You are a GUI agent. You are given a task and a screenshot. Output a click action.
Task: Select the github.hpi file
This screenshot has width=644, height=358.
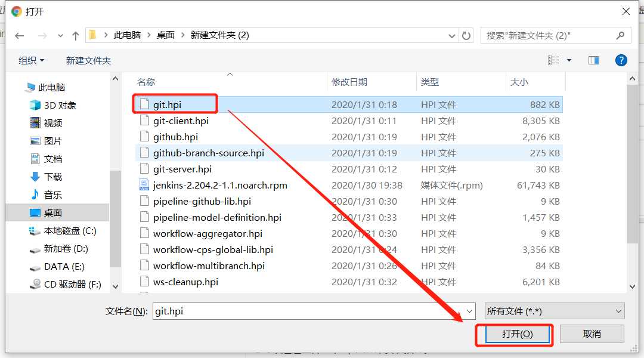(x=175, y=137)
